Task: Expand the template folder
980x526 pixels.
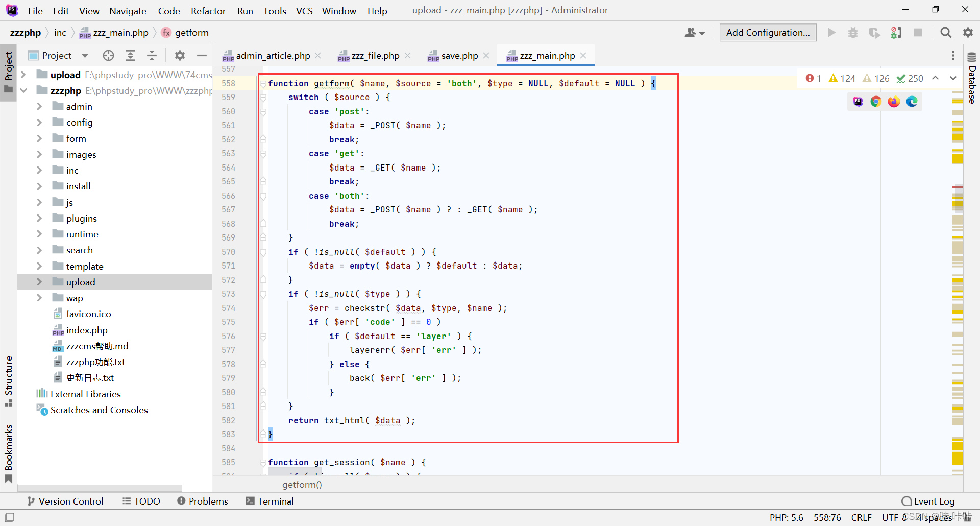Action: pyautogui.click(x=39, y=266)
